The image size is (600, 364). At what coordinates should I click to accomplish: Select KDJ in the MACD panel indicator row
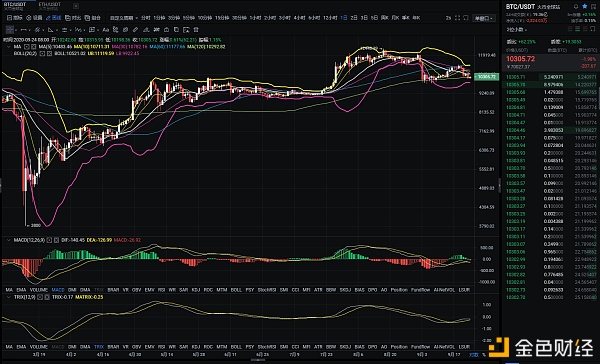(x=196, y=290)
